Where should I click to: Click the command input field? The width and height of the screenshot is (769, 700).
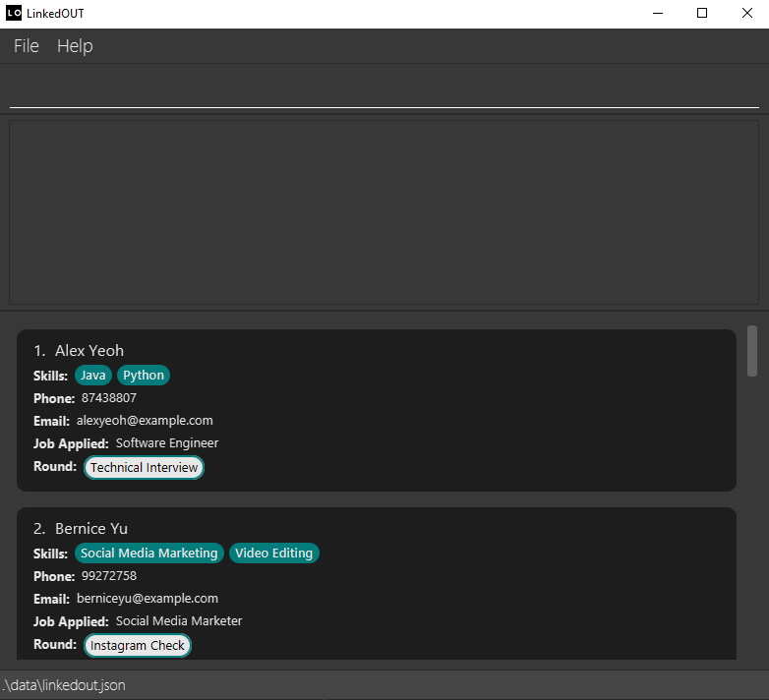click(x=384, y=89)
